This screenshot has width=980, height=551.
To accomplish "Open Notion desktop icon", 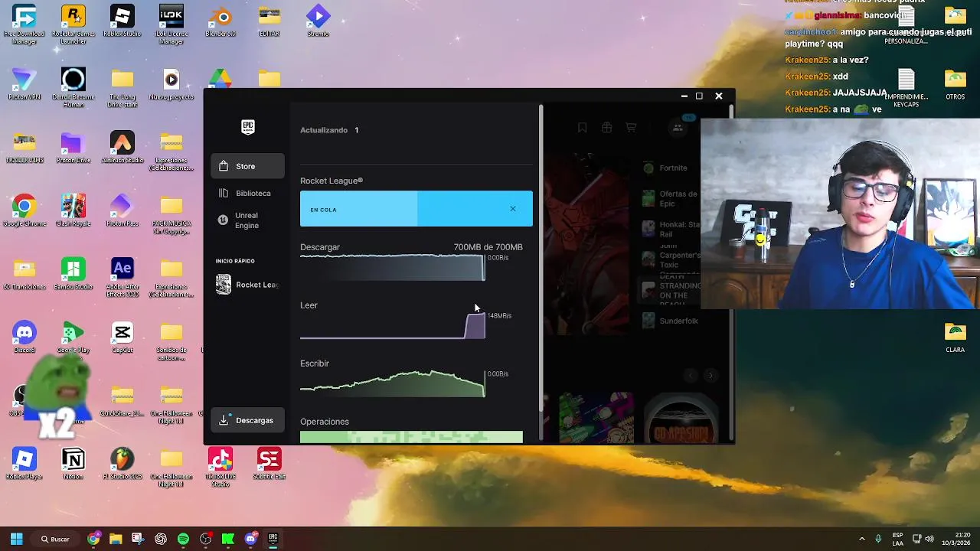I will [73, 463].
